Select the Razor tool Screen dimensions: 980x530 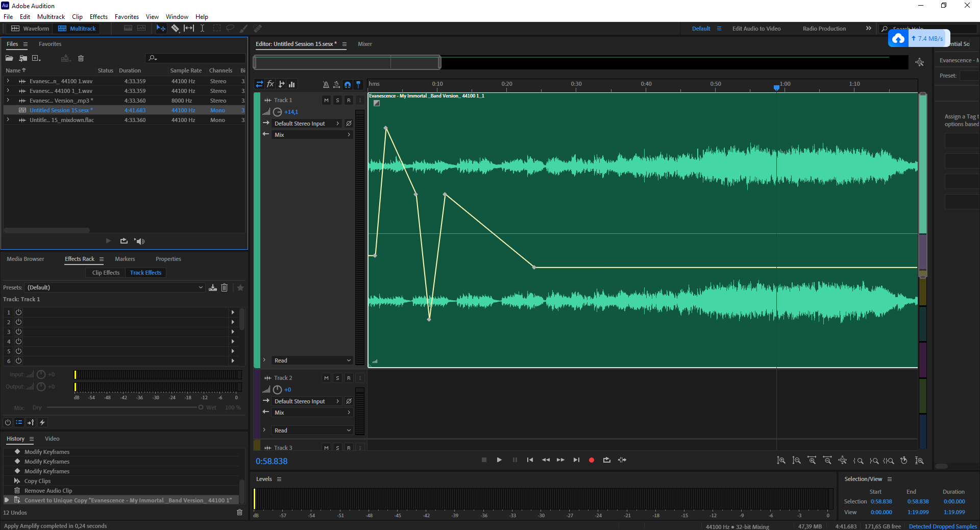click(175, 29)
